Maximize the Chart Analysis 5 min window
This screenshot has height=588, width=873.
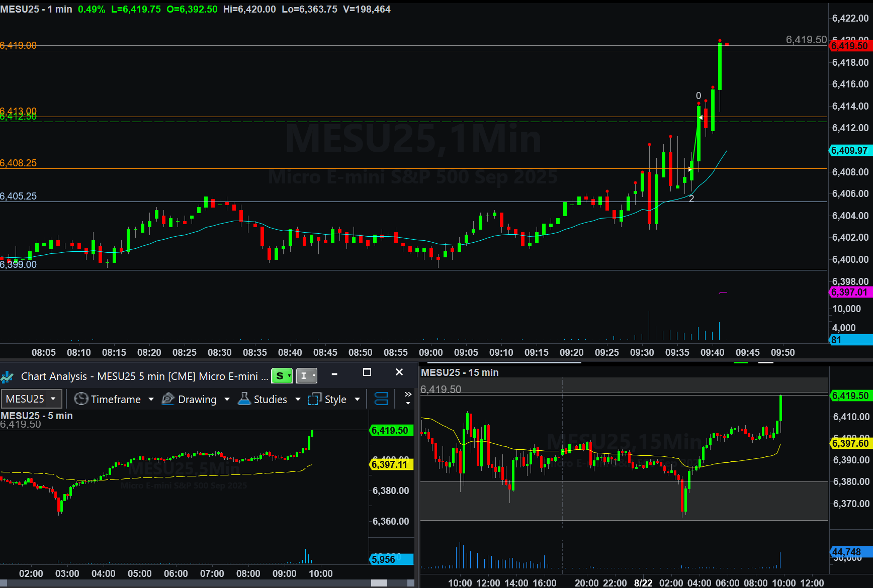367,372
